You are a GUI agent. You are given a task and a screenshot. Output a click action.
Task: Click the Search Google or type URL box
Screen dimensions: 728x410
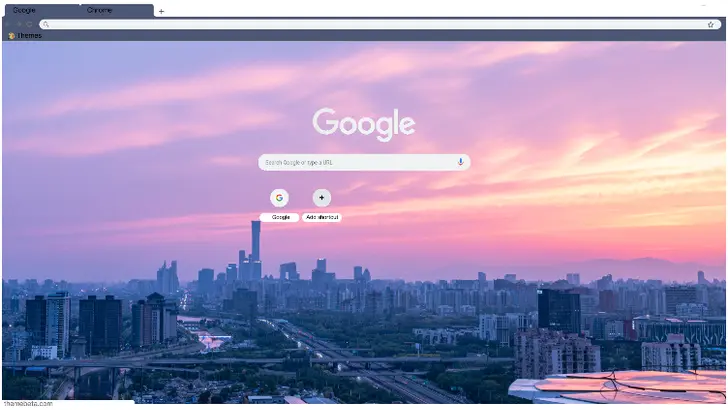coord(355,162)
